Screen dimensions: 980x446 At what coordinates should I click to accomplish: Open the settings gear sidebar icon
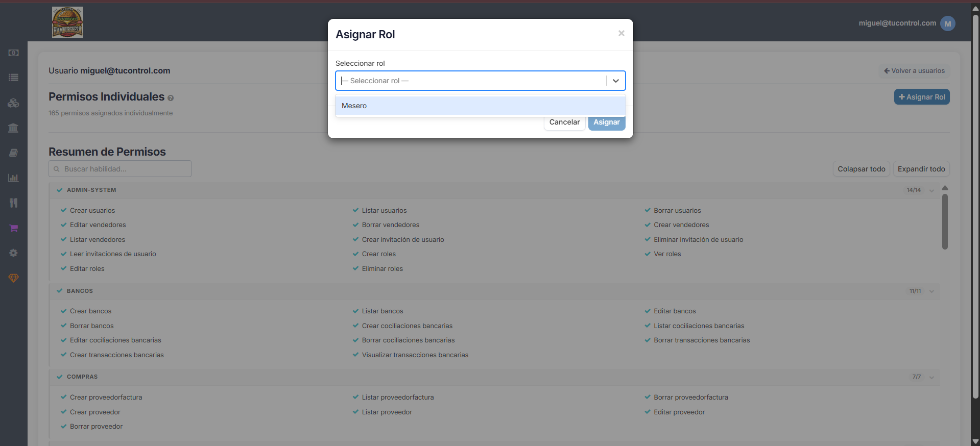click(13, 253)
